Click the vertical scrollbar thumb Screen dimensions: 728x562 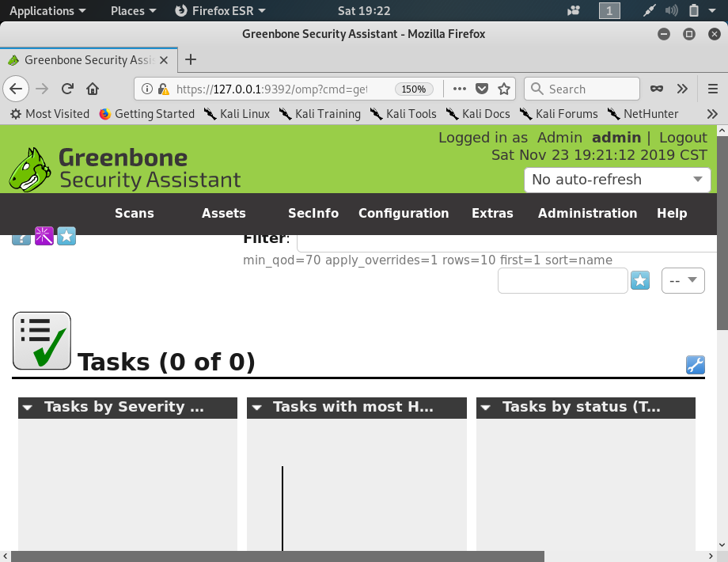(722, 234)
